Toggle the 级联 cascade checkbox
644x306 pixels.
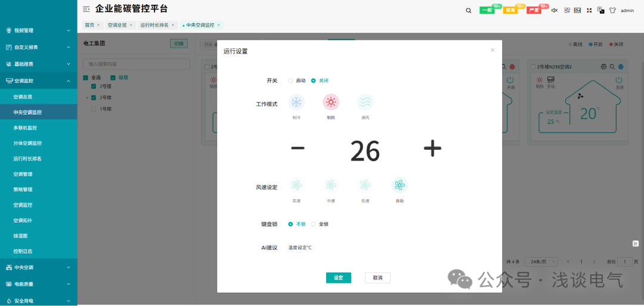[113, 78]
